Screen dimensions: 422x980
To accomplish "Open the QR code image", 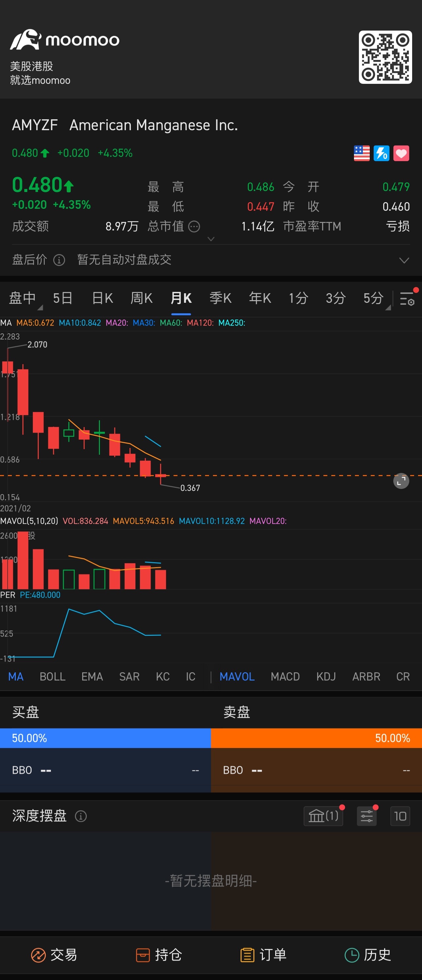I will (385, 57).
